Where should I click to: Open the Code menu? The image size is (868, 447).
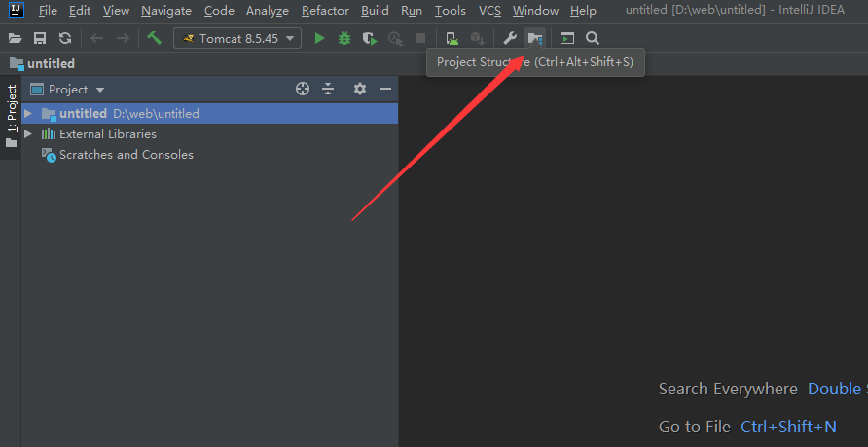click(x=219, y=11)
